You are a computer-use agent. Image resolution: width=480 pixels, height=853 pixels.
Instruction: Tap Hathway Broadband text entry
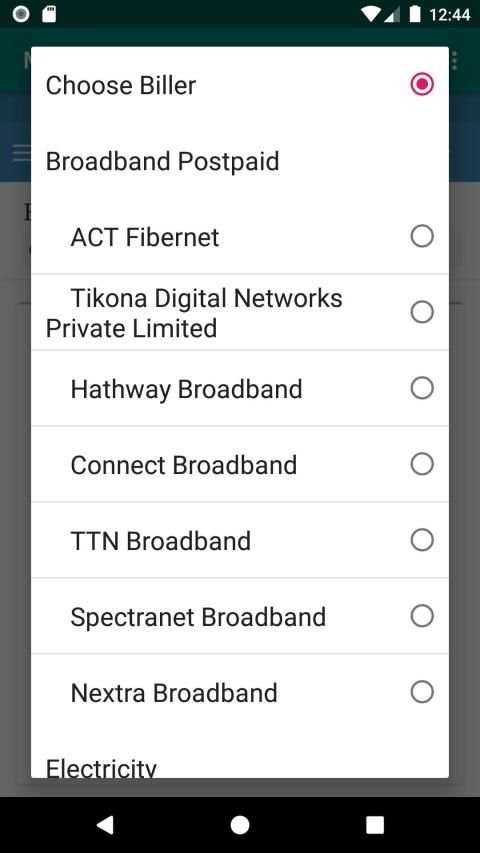click(x=186, y=390)
